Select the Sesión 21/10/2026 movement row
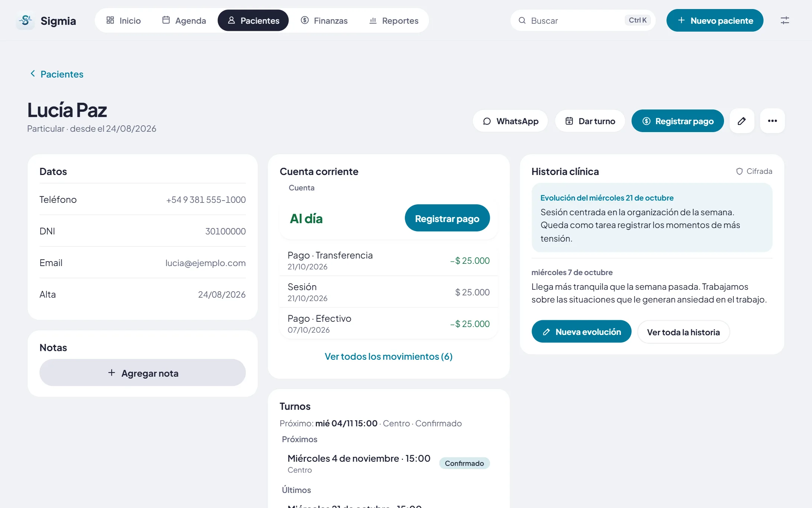This screenshot has height=508, width=812. [388, 292]
